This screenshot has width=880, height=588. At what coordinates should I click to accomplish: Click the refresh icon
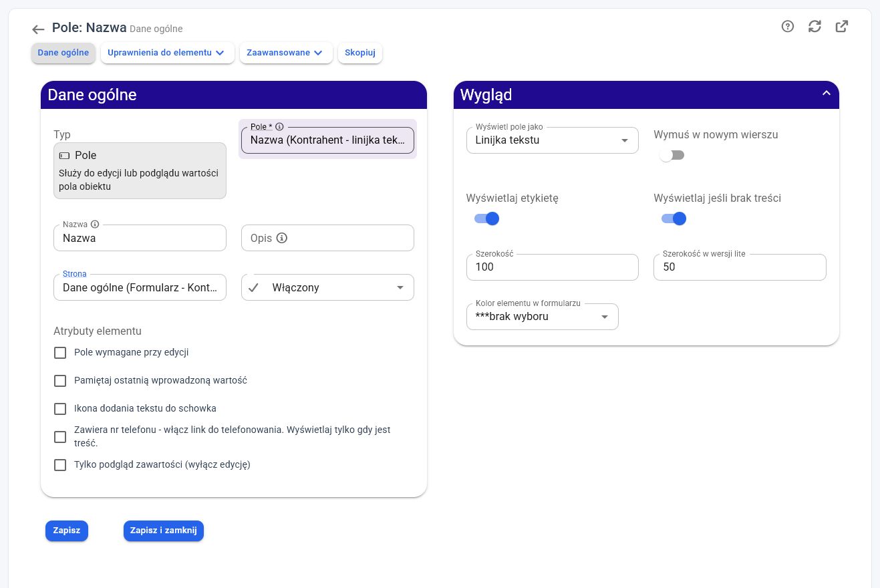(x=815, y=27)
